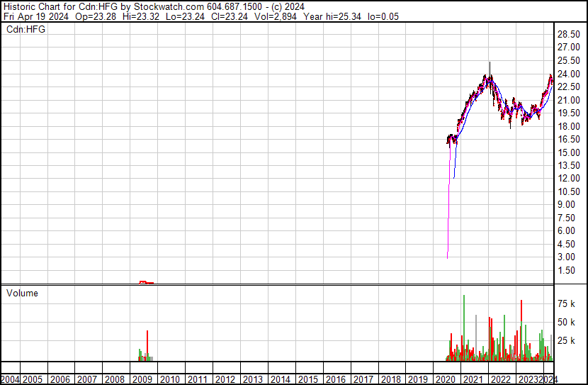Click the 50 k volume axis label
This screenshot has width=588, height=385.
pyautogui.click(x=565, y=322)
